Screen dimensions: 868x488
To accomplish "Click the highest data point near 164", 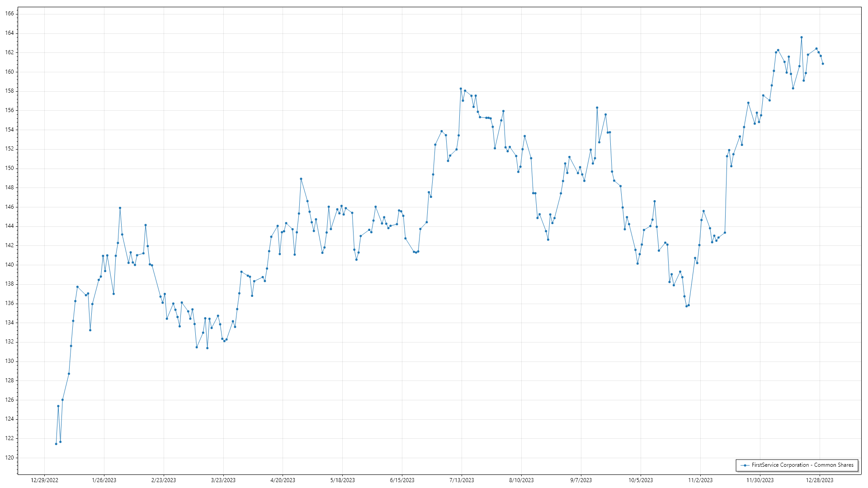I will click(x=802, y=38).
